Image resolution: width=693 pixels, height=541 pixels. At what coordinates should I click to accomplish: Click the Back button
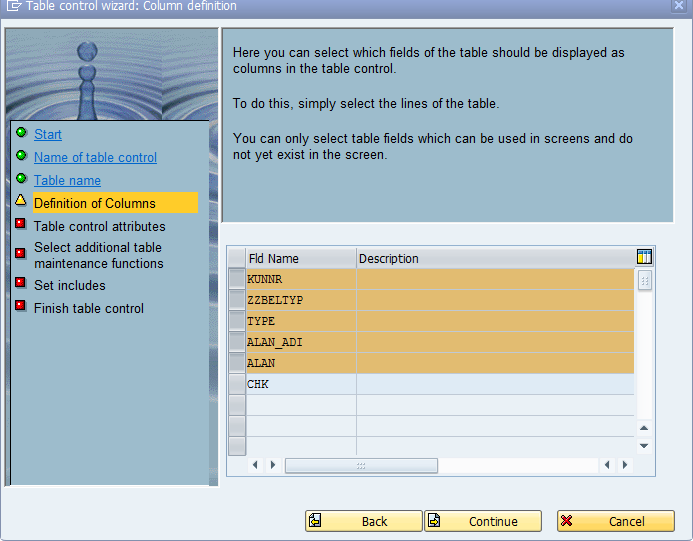point(363,521)
